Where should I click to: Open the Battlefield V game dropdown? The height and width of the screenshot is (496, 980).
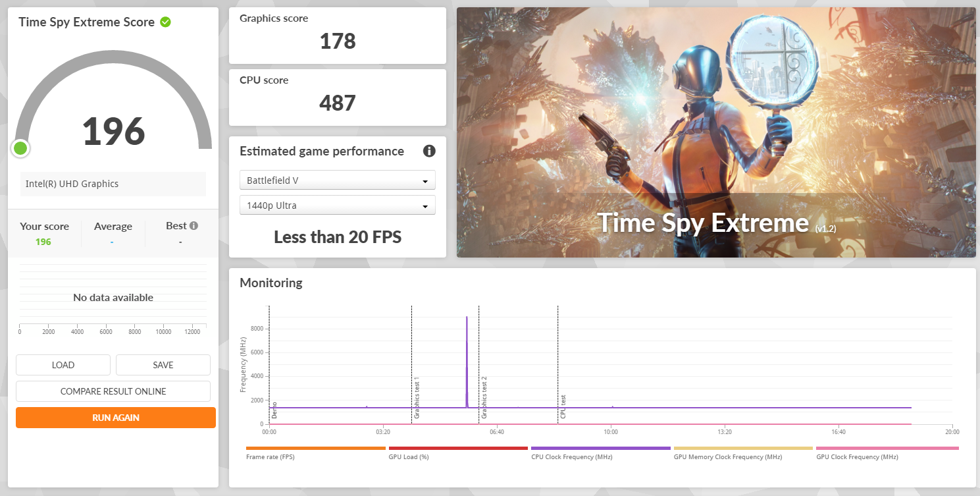coord(338,180)
